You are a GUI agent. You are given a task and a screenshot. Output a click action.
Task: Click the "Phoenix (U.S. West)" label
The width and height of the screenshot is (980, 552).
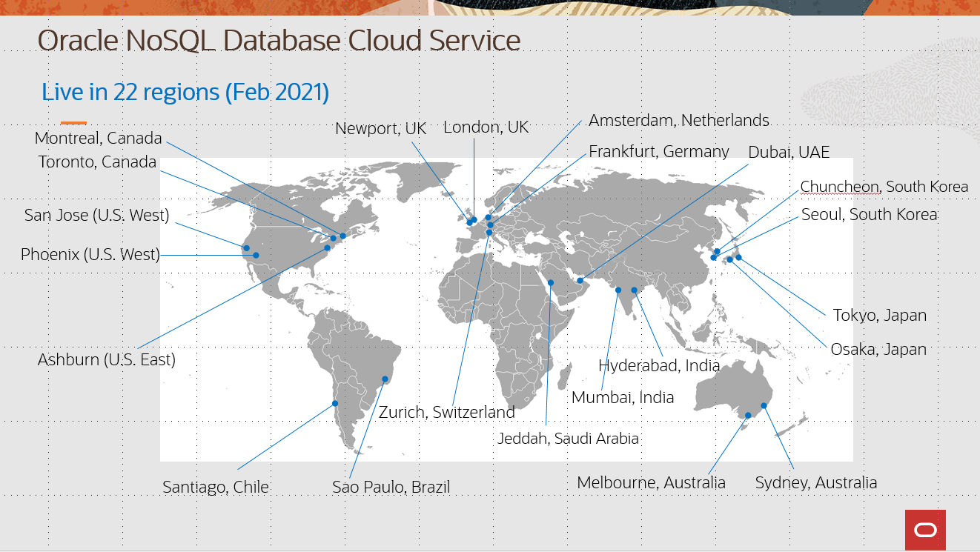coord(90,255)
